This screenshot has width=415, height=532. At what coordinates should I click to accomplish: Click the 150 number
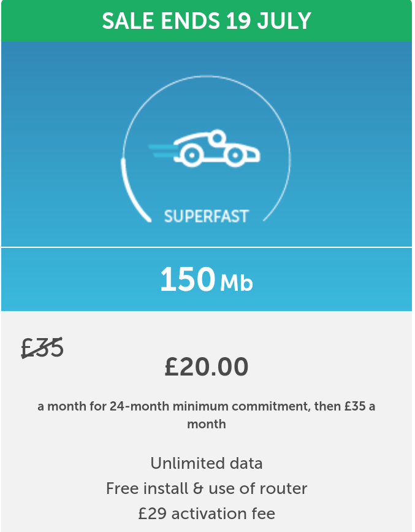click(188, 280)
